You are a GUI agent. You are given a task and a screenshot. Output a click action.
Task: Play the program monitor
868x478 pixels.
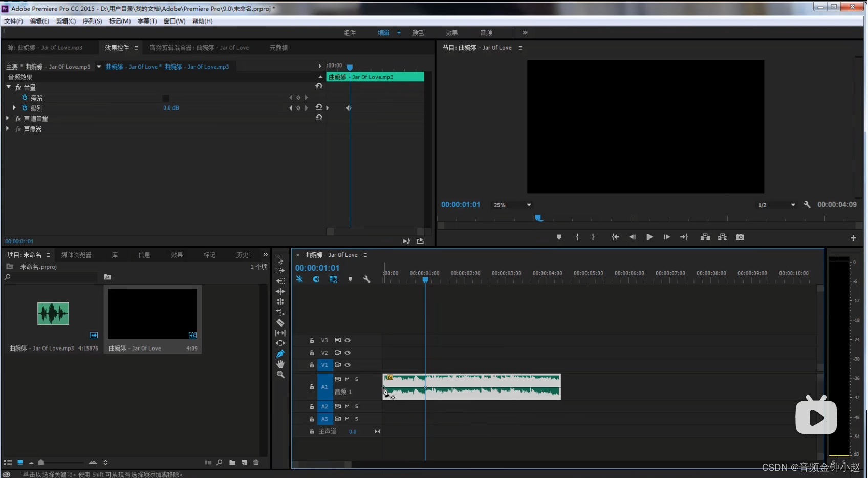[649, 237]
